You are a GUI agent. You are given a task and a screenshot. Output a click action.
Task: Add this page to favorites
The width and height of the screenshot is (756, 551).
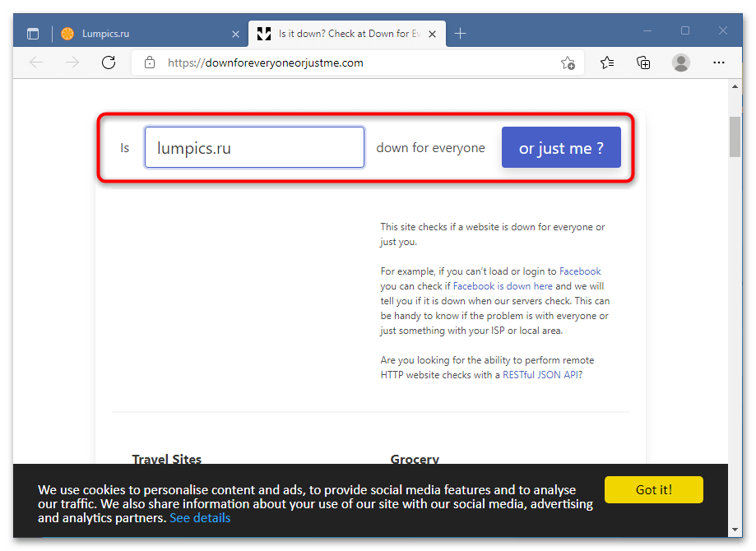(x=568, y=63)
